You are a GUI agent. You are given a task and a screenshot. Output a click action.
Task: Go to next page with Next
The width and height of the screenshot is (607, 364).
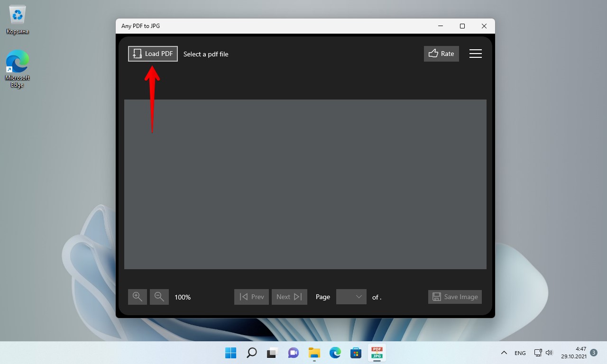pos(289,297)
